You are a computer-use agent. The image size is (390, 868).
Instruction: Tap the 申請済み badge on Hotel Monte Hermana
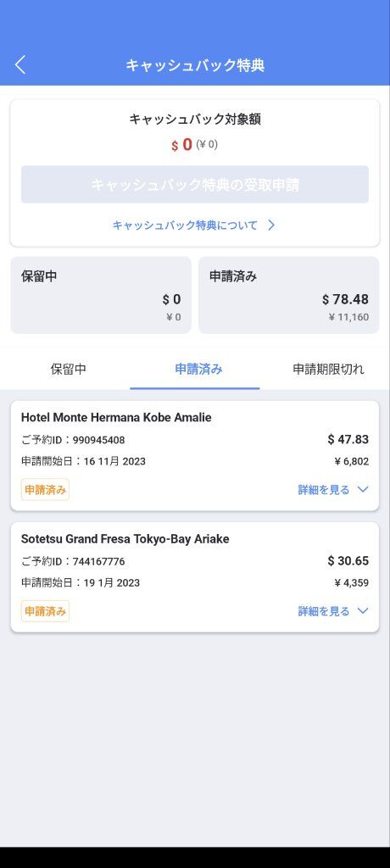pos(46,490)
